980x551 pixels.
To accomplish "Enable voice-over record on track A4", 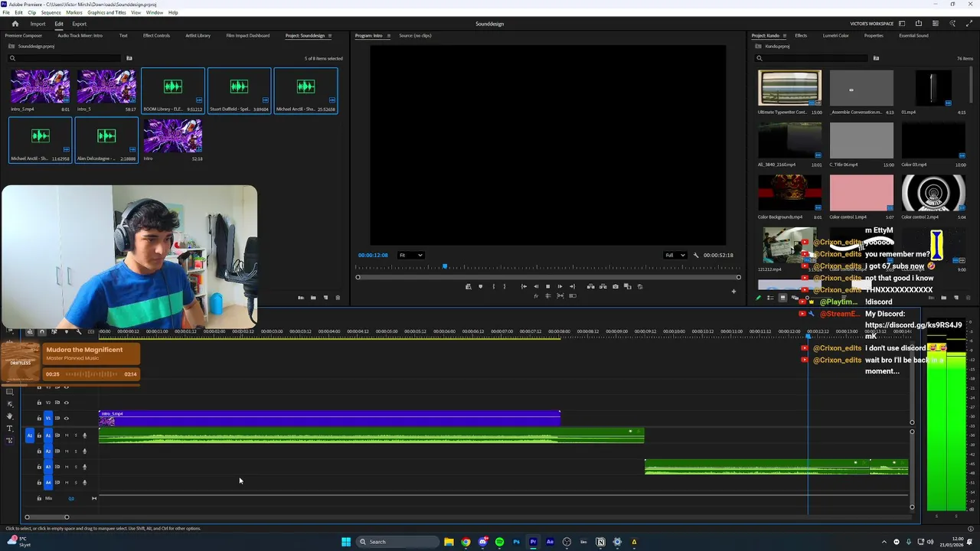I will tap(84, 483).
